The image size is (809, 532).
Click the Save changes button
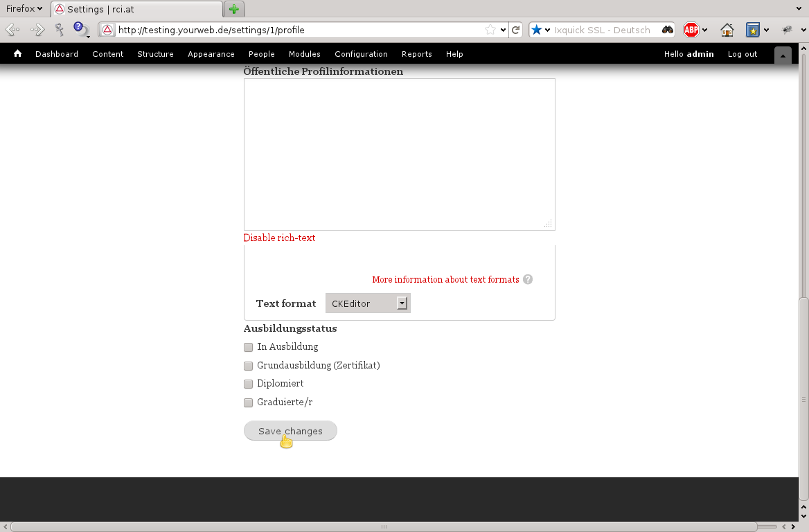(x=290, y=430)
